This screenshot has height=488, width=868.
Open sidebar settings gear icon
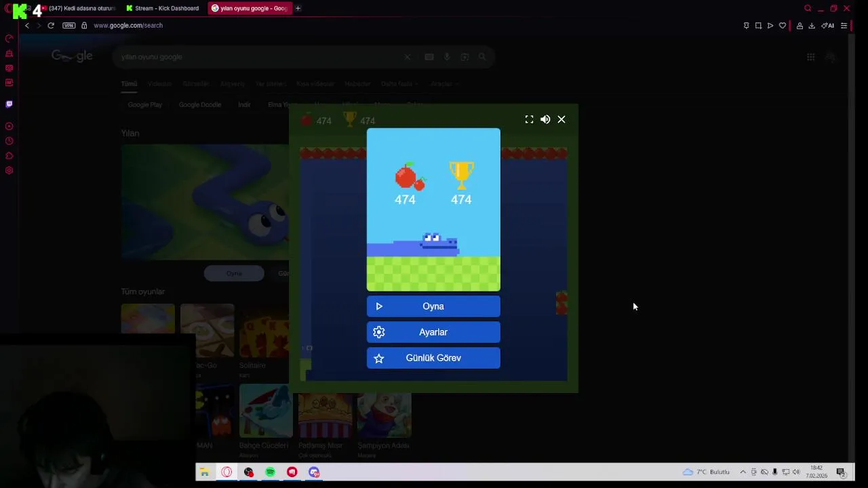pyautogui.click(x=9, y=170)
